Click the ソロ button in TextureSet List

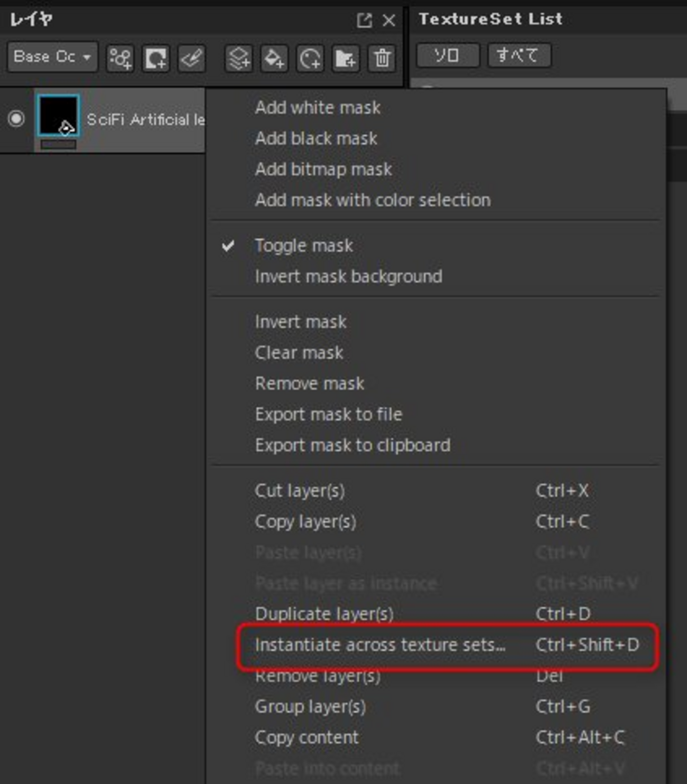[x=448, y=55]
